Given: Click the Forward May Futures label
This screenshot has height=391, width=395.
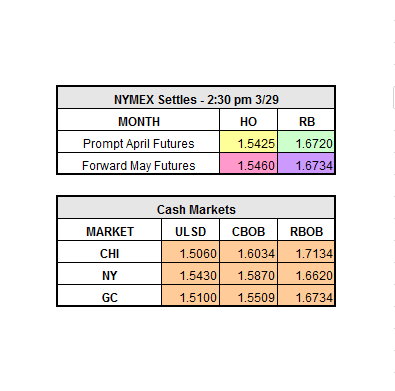Looking at the screenshot, I should click(x=139, y=165).
